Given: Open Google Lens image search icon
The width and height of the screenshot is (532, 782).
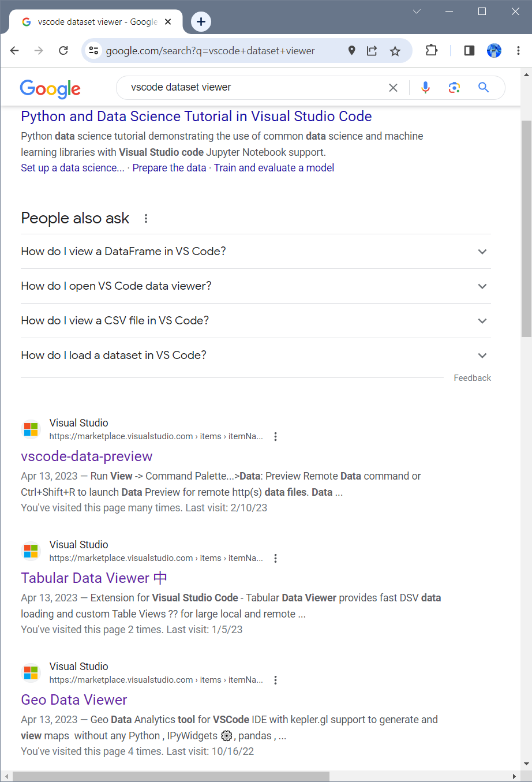Looking at the screenshot, I should [x=454, y=88].
